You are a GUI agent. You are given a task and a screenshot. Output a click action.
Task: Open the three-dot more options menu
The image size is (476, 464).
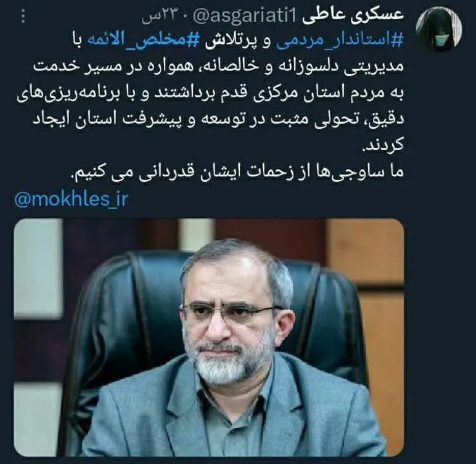click(23, 17)
